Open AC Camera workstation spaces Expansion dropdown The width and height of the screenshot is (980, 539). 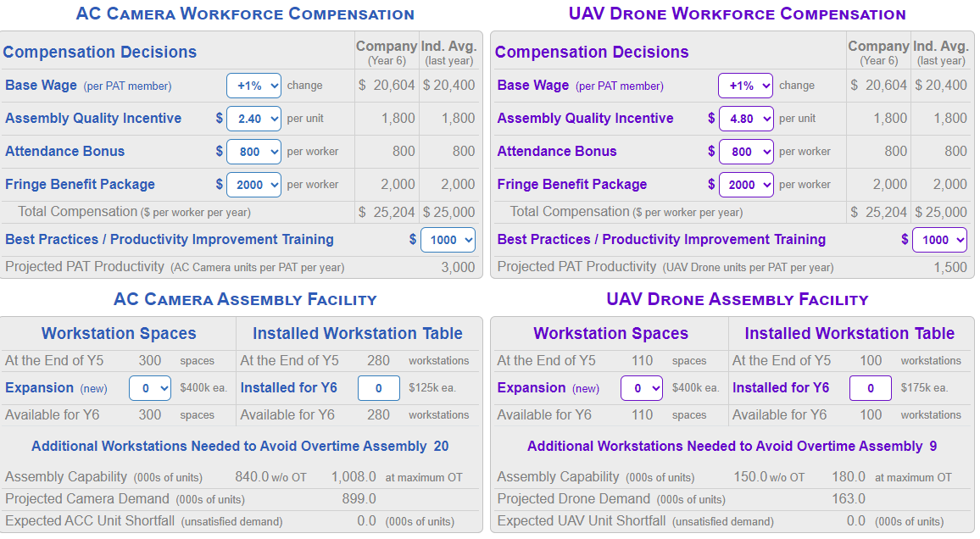(150, 388)
